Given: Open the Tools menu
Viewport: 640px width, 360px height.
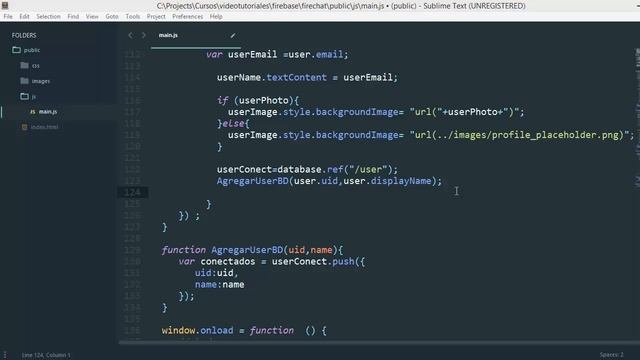Looking at the screenshot, I should coord(133,16).
